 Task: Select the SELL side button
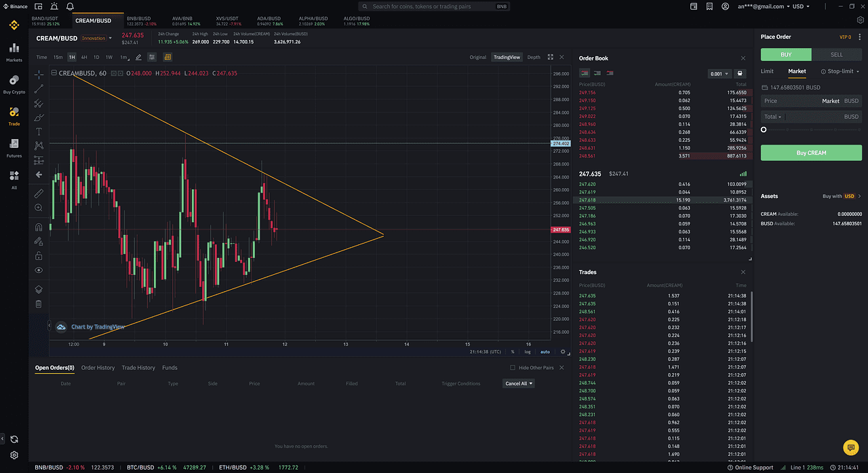tap(837, 55)
